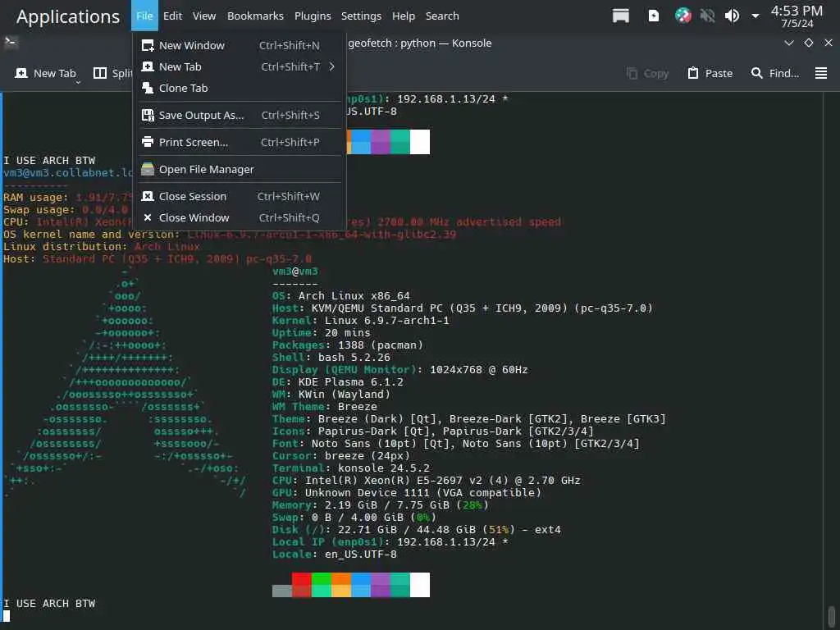Click the muted notifications bell icon
Screen dimensions: 840x630
tap(707, 16)
